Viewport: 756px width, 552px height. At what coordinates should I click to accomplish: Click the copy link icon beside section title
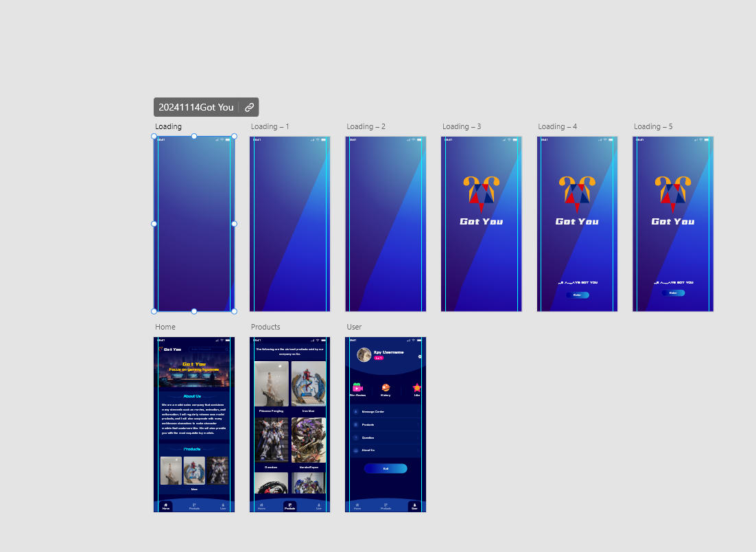pos(249,107)
